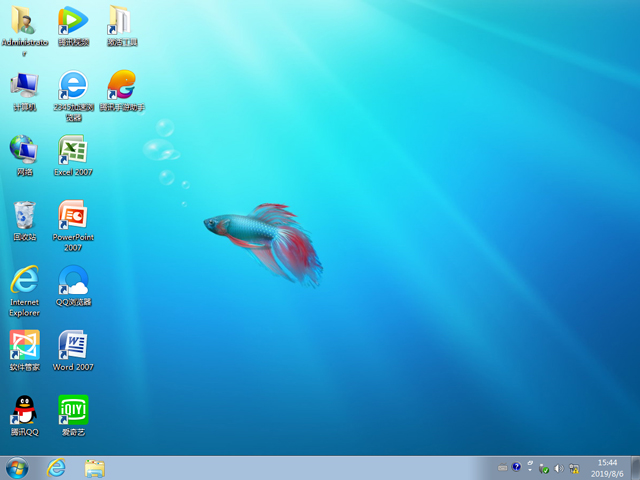640x480 pixels.
Task: Click the Network desktop icon
Action: tap(24, 150)
